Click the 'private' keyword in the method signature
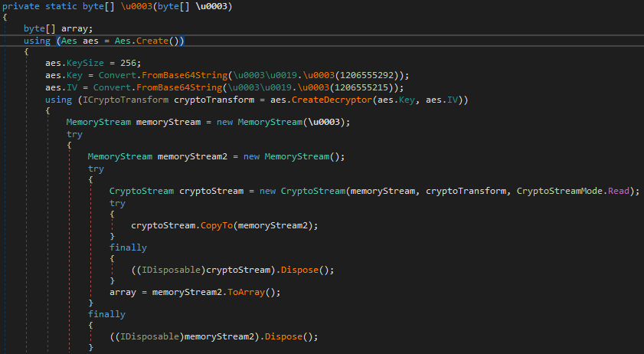The height and width of the screenshot is (354, 644). (21, 7)
